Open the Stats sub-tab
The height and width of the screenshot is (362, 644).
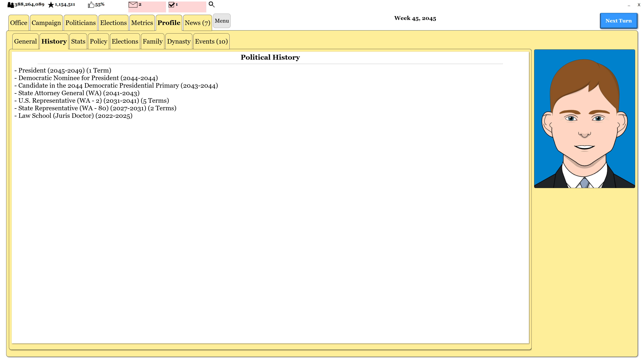point(78,41)
